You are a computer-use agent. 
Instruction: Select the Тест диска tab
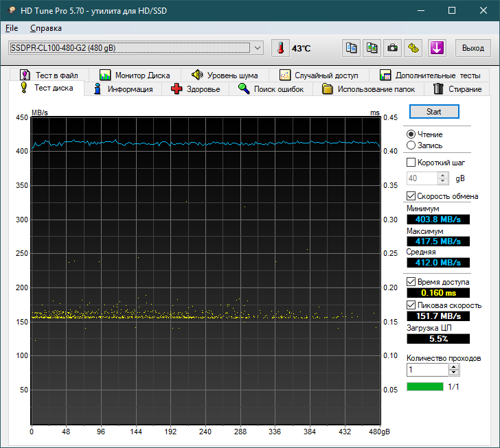(x=47, y=88)
